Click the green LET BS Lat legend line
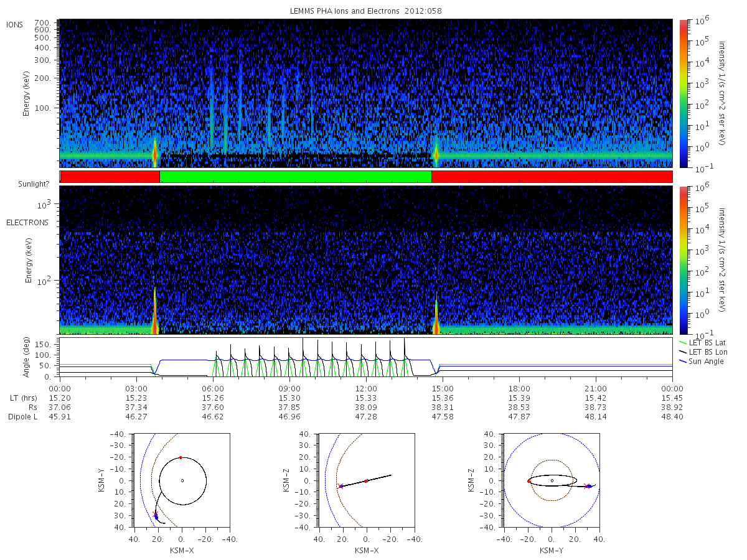This screenshot has height=560, width=747. pos(683,343)
